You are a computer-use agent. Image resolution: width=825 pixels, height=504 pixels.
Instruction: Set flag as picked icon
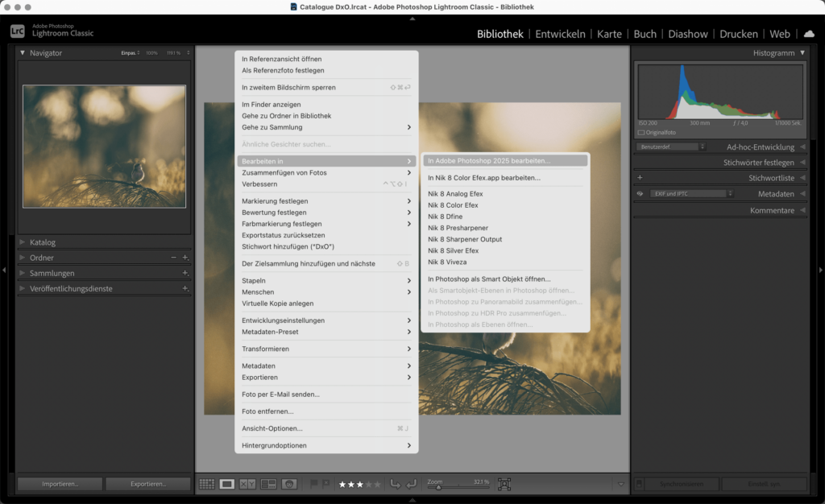pos(314,484)
